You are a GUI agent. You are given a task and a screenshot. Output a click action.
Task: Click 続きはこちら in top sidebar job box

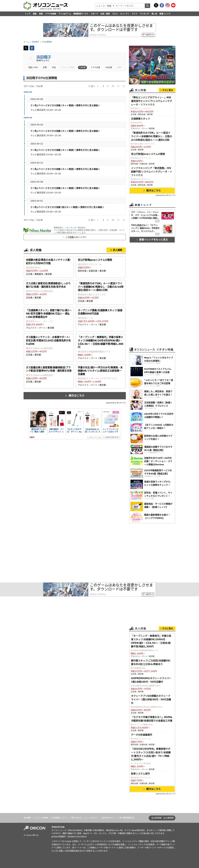pyautogui.click(x=152, y=190)
